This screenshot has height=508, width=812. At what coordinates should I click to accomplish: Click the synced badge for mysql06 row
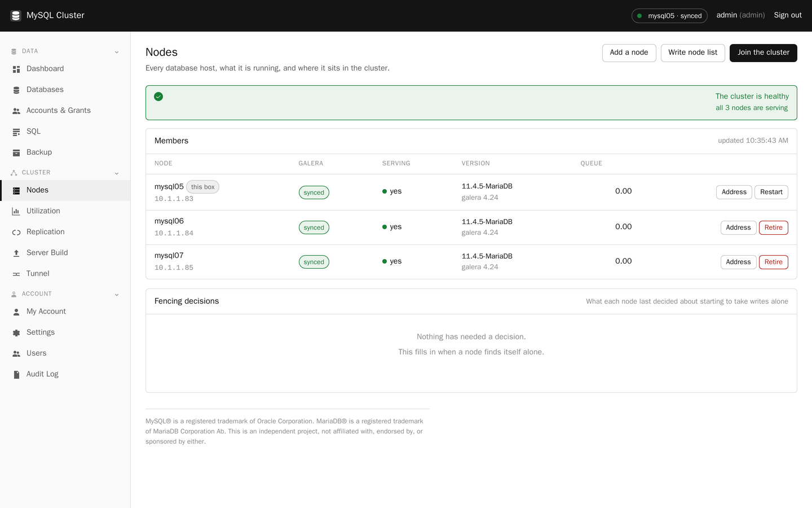(x=314, y=227)
